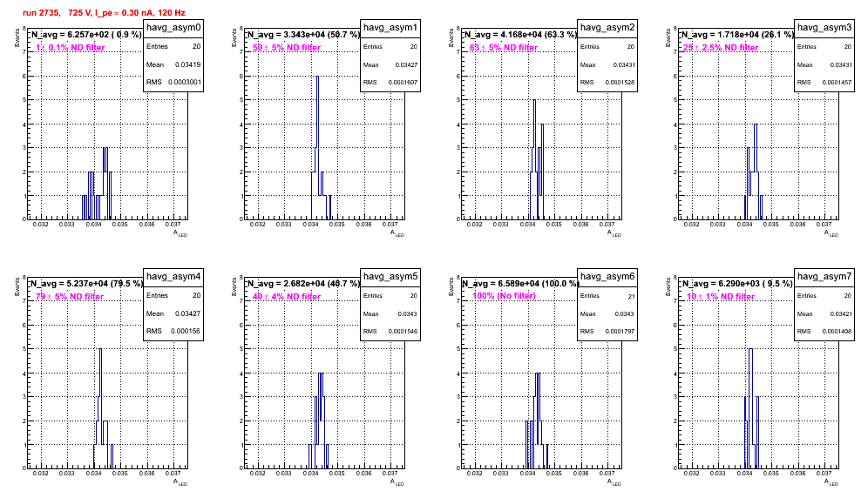868x498 pixels.
Task: Click the N_avg = 6.290e+03 label
Action: point(737,283)
